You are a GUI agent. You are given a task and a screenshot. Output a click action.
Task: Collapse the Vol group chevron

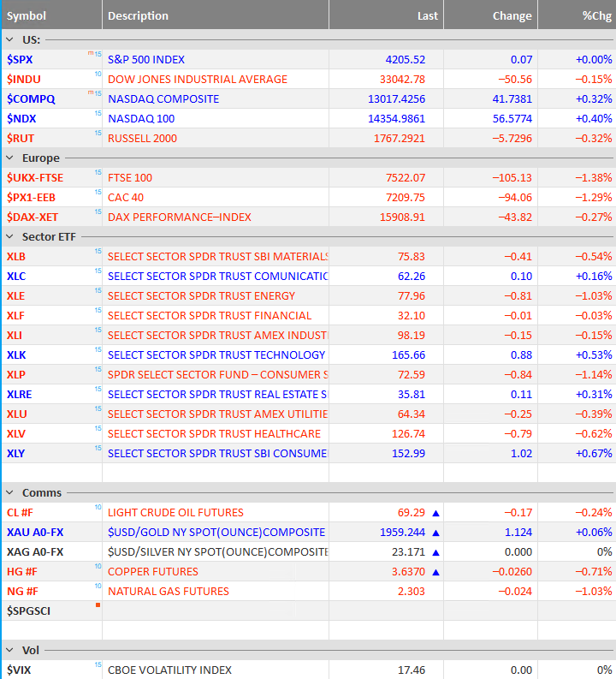coord(9,651)
